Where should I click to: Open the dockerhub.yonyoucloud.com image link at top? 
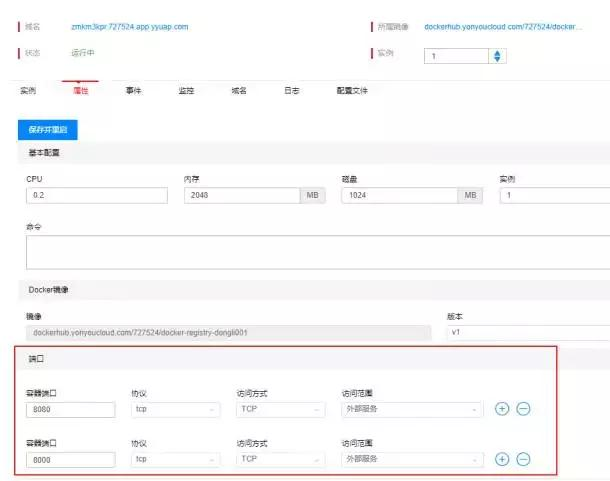point(503,27)
